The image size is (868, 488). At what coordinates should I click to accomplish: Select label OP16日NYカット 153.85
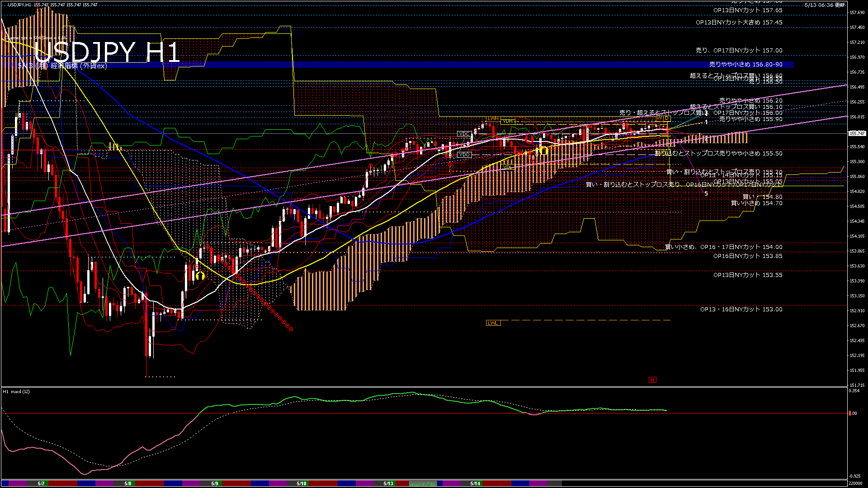click(748, 256)
